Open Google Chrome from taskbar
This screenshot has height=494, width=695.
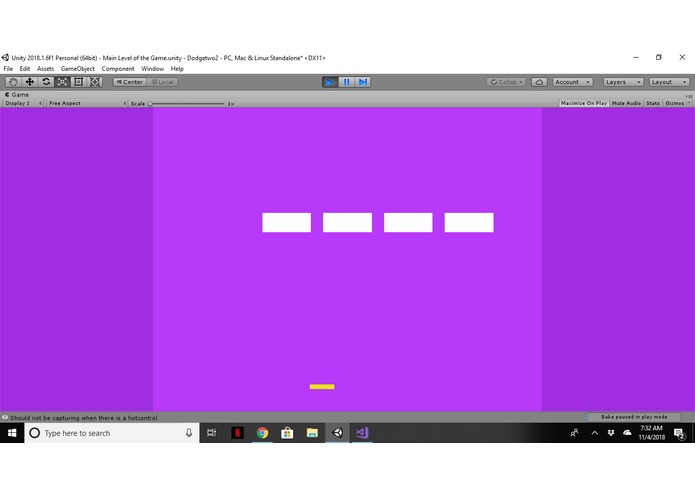[x=262, y=433]
